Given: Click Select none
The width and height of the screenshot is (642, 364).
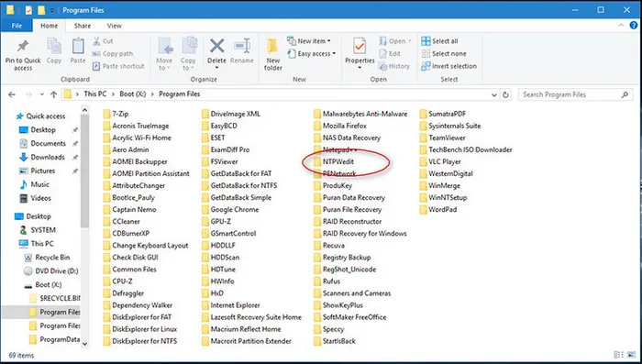Looking at the screenshot, I should click(x=444, y=54).
